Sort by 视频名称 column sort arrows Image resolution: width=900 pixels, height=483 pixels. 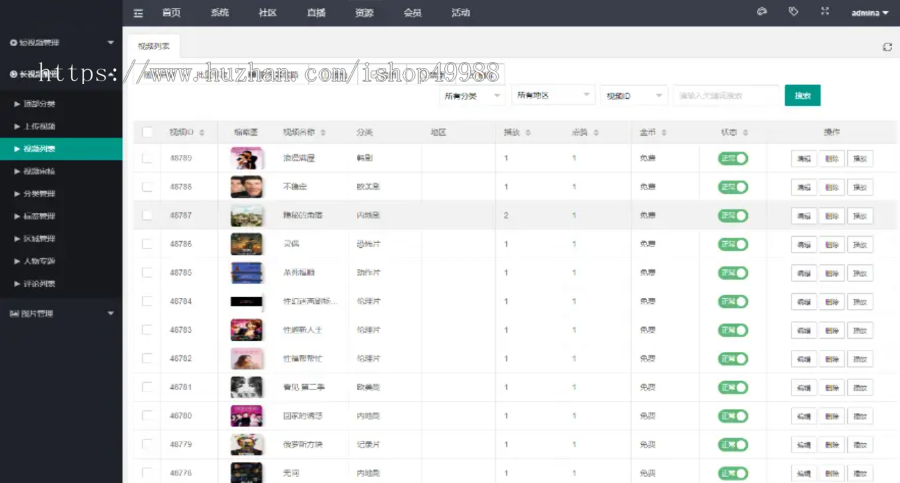323,133
